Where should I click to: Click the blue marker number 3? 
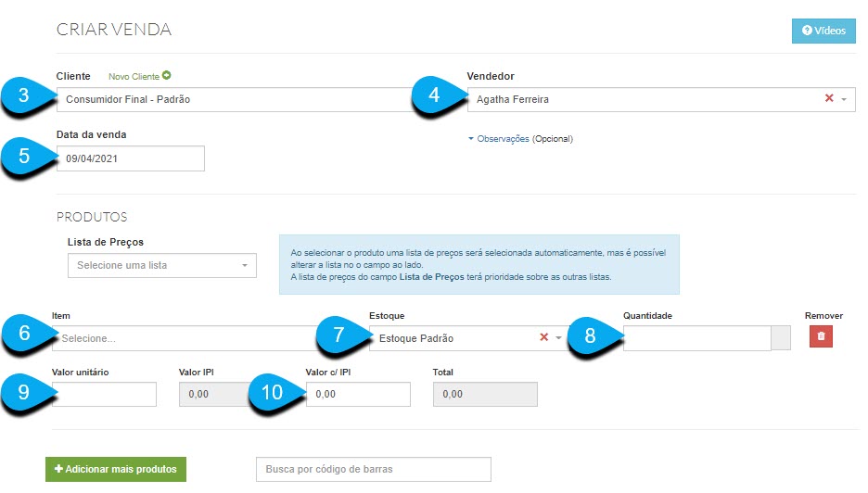[23, 95]
